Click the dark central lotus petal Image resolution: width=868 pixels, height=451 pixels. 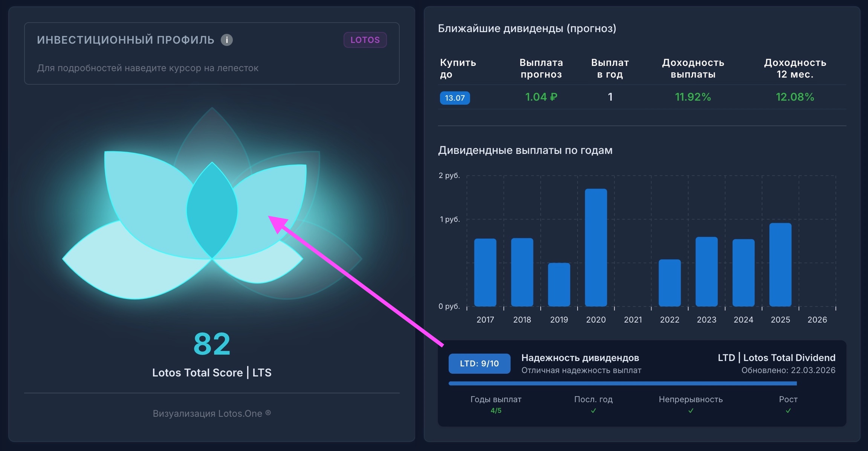tap(212, 211)
